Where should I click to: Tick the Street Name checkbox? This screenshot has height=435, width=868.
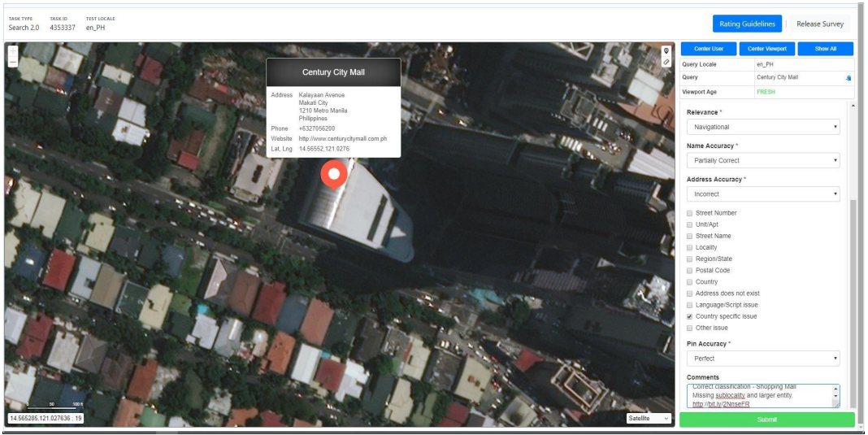coord(690,236)
